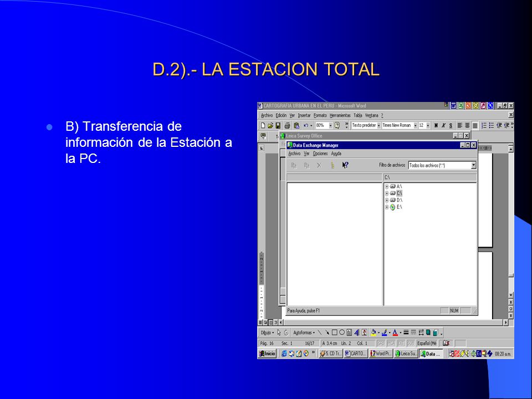
Task: Click the Fill Color paint bucket swatch
Action: 374,332
